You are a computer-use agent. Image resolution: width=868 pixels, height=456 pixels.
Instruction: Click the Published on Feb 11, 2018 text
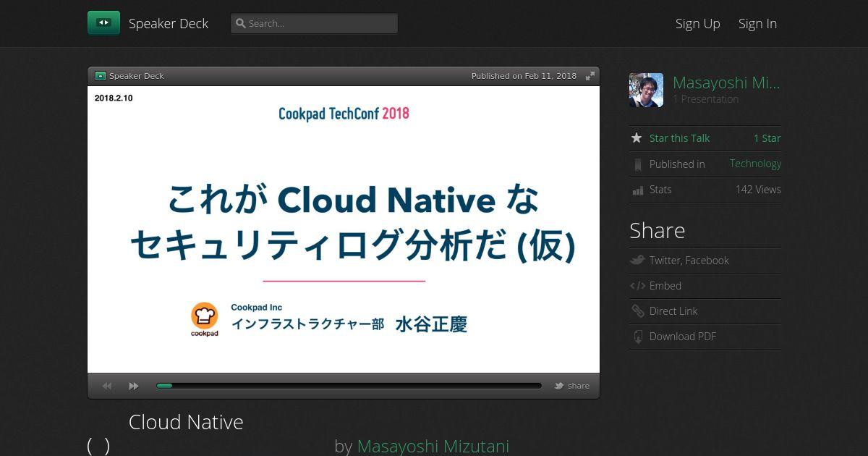[x=524, y=76]
